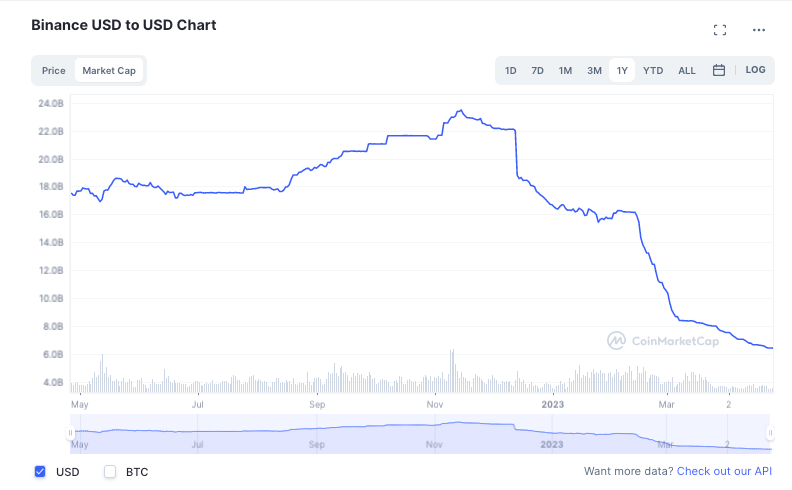Choose the 7D time range

click(x=538, y=71)
